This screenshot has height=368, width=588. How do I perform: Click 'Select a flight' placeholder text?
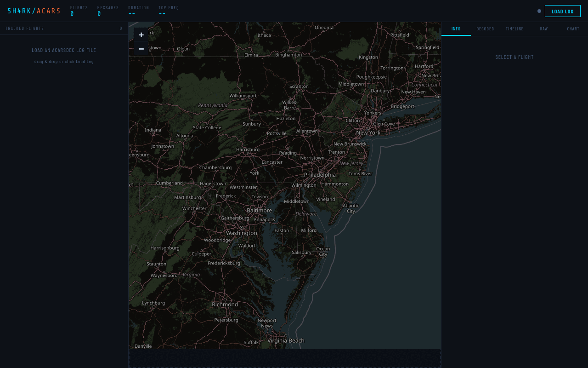[514, 57]
